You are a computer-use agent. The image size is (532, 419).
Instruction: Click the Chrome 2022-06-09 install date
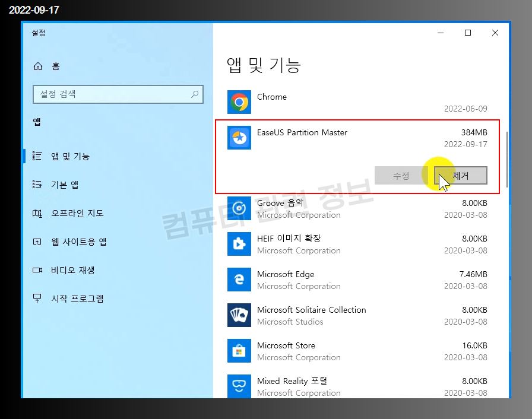tap(465, 109)
